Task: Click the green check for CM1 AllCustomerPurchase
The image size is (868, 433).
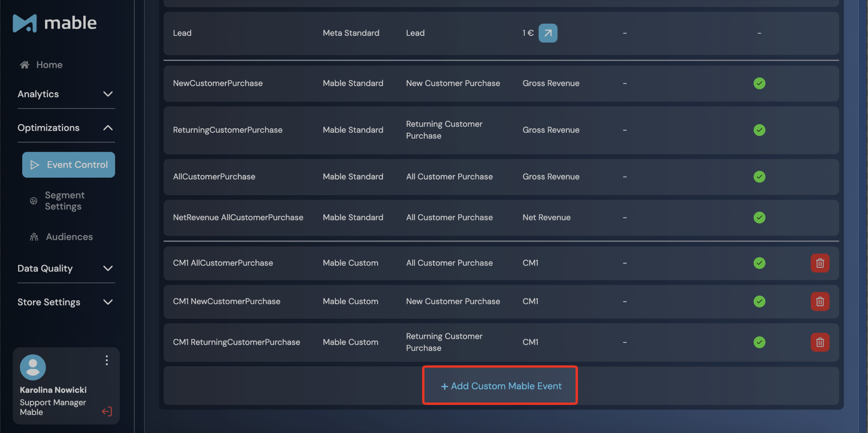Action: (x=759, y=263)
